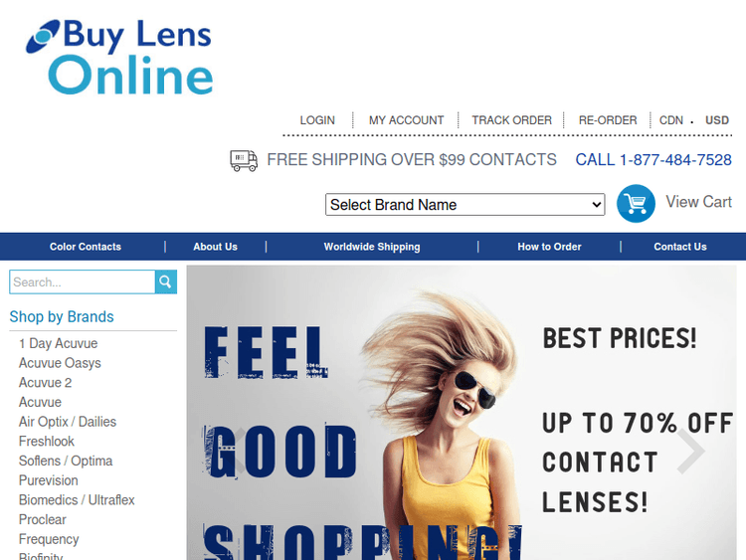Click the free shipping truck icon
This screenshot has width=746, height=560.
tap(244, 160)
